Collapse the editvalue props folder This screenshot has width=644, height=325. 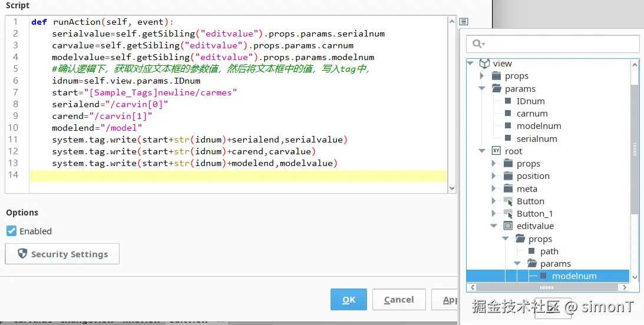point(506,239)
